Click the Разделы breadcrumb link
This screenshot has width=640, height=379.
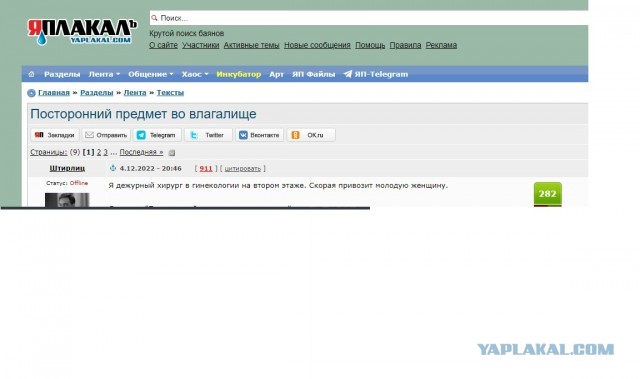[97, 93]
